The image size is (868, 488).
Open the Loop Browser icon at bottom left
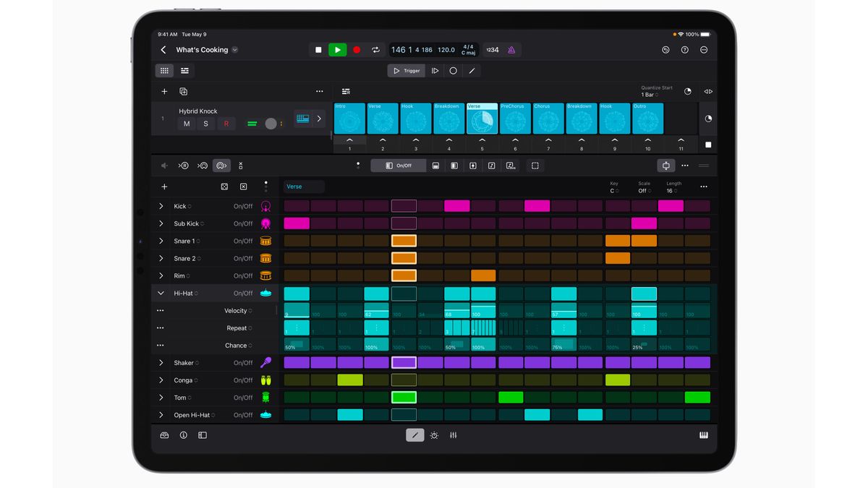(x=163, y=435)
